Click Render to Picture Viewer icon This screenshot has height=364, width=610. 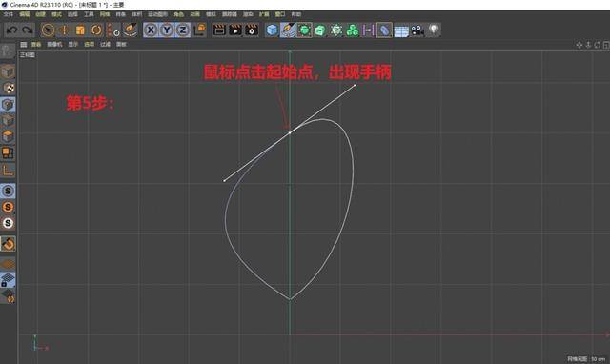[x=235, y=30]
